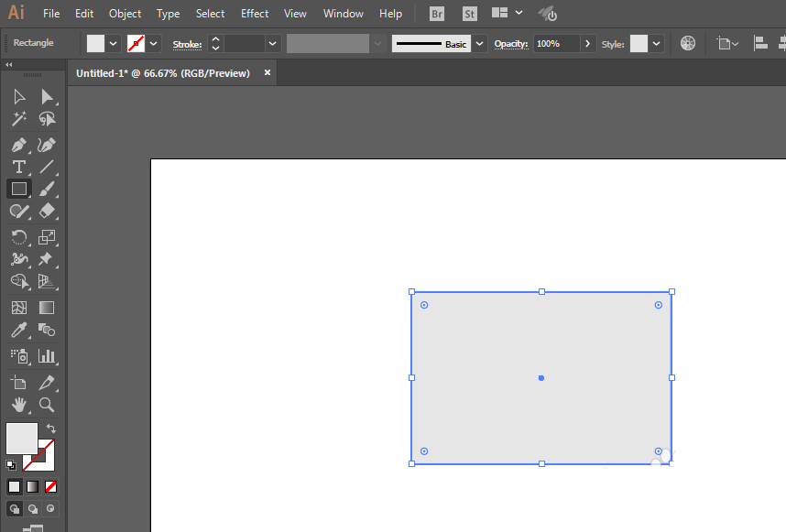Screen dimensions: 786x532
Task: Select the Hand tool
Action: (x=19, y=404)
